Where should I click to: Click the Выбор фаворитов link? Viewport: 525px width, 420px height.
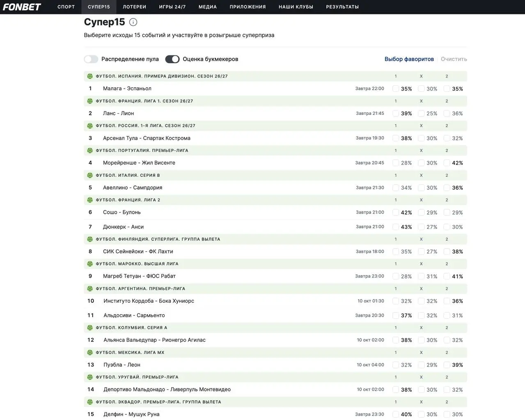pyautogui.click(x=409, y=59)
